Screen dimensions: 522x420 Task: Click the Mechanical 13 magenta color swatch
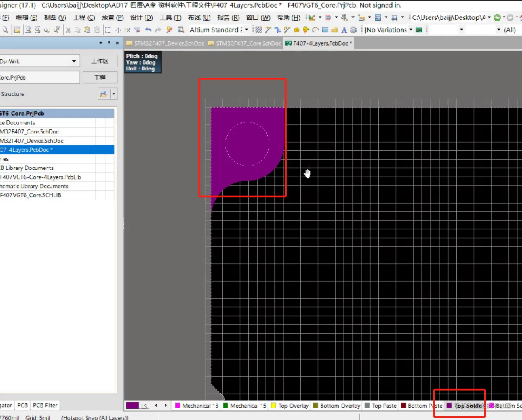[x=177, y=406]
